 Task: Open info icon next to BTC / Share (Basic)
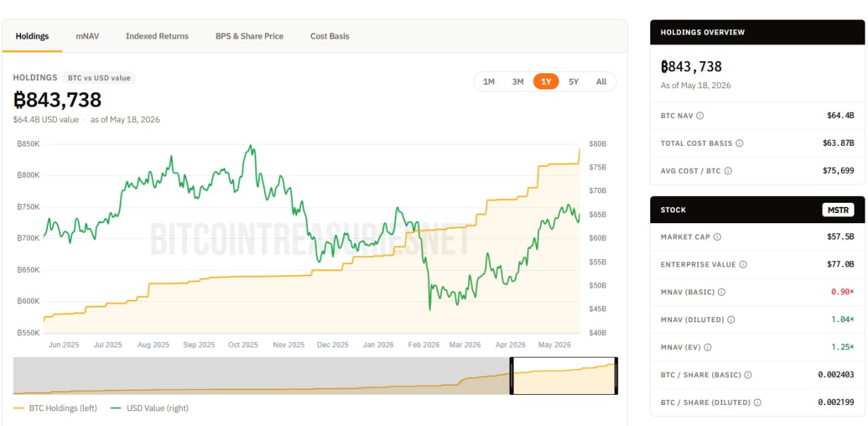point(748,375)
